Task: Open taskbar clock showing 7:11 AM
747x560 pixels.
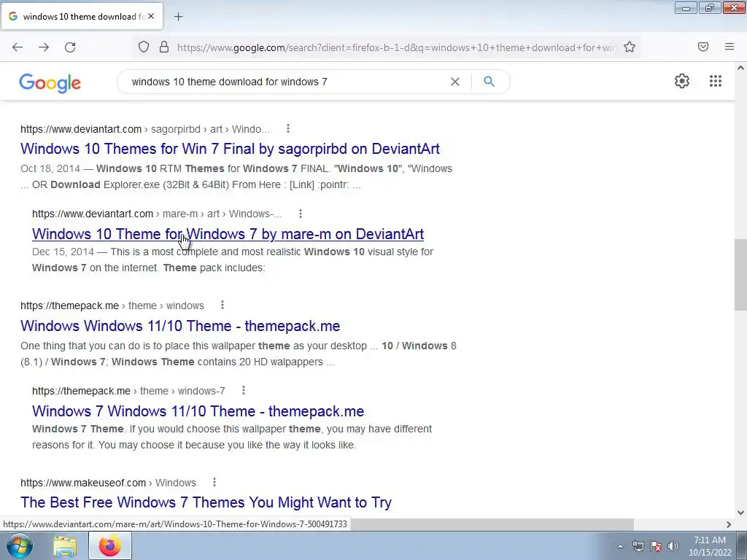Action: point(710,546)
